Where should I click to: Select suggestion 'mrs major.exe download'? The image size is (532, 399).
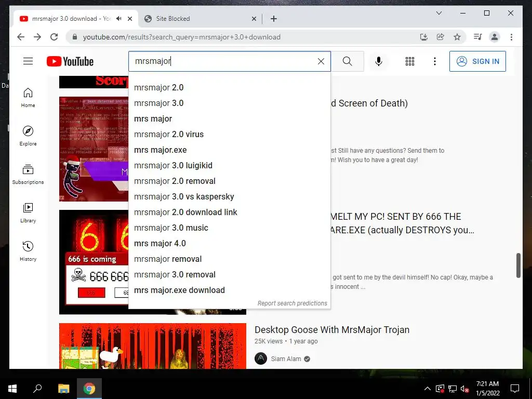click(x=229, y=290)
